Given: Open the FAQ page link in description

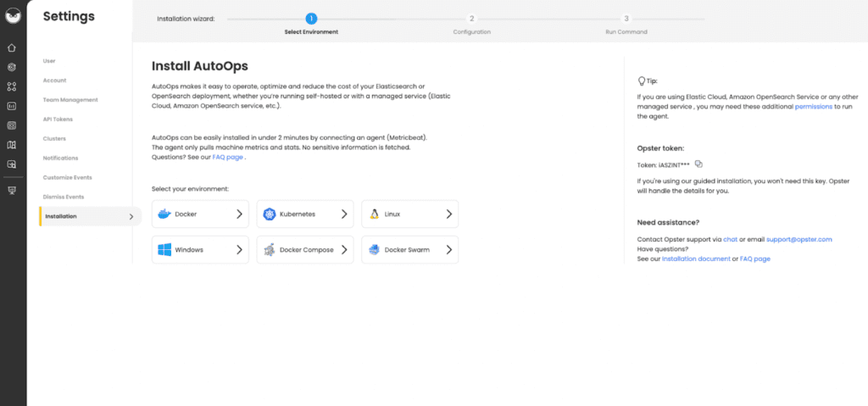Looking at the screenshot, I should [227, 157].
